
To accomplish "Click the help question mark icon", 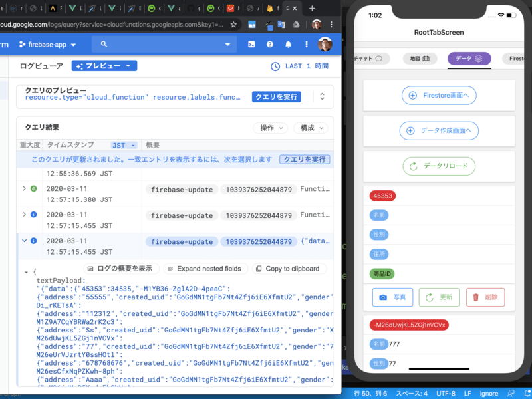I will click(x=270, y=45).
